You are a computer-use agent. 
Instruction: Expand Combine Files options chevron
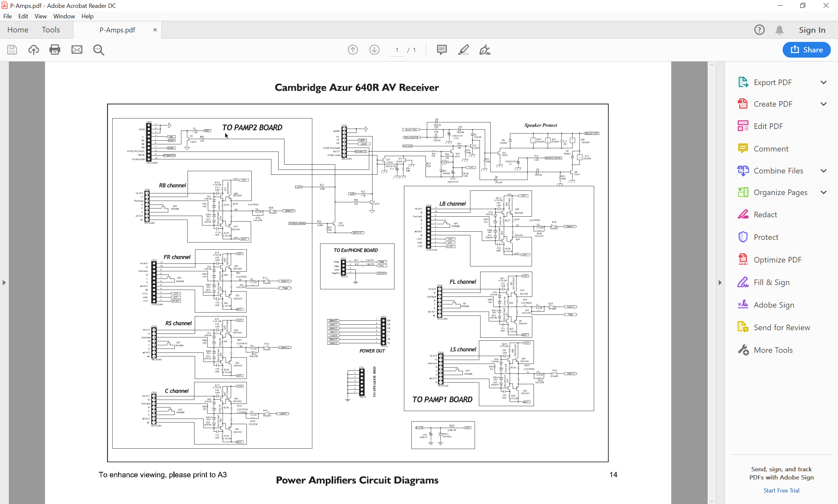pyautogui.click(x=823, y=171)
